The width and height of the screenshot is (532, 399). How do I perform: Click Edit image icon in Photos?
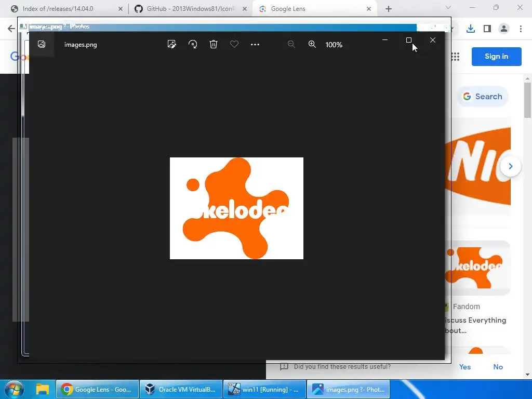tap(171, 44)
